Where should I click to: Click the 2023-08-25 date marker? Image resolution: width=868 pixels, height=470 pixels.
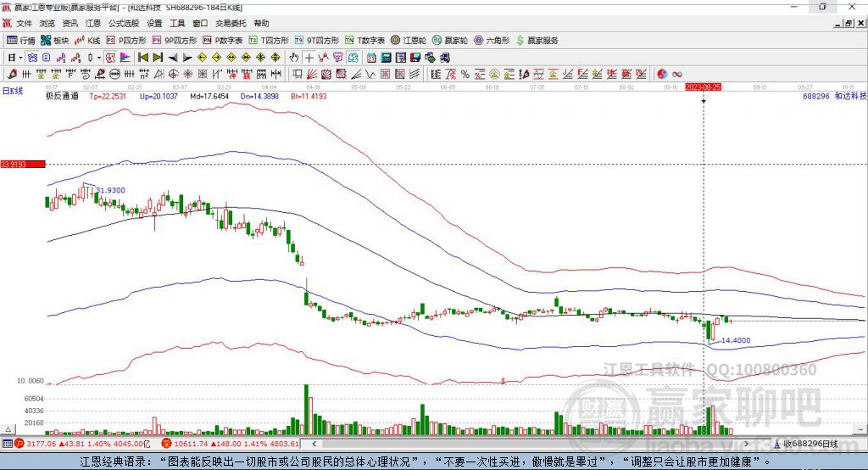pos(703,87)
